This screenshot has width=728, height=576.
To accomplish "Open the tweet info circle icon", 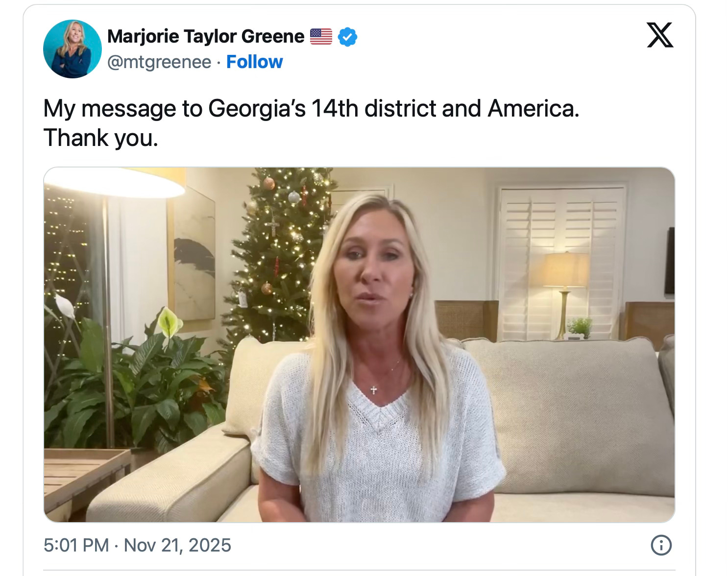I will click(x=660, y=545).
